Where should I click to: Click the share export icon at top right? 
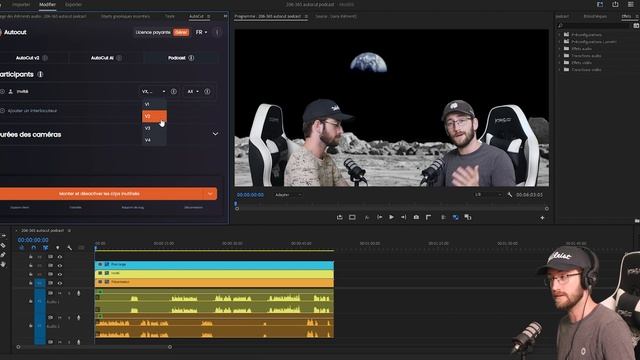click(615, 4)
